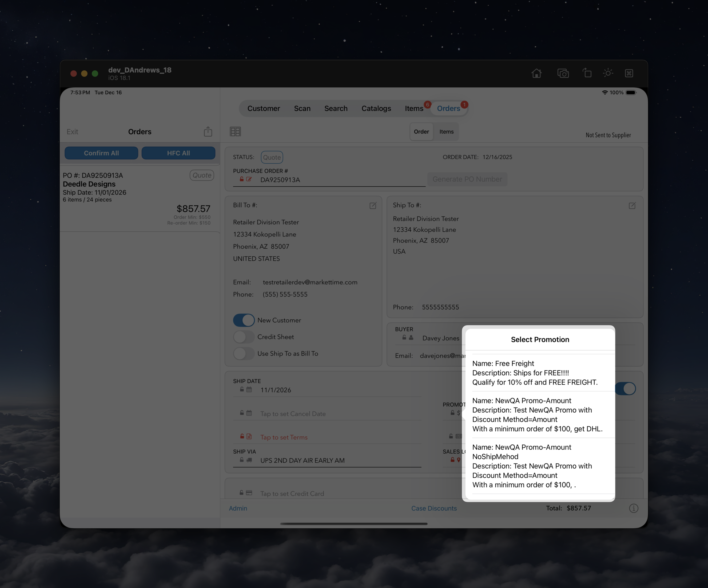The image size is (708, 588).
Task: Switch to the Customer tab
Action: click(264, 108)
